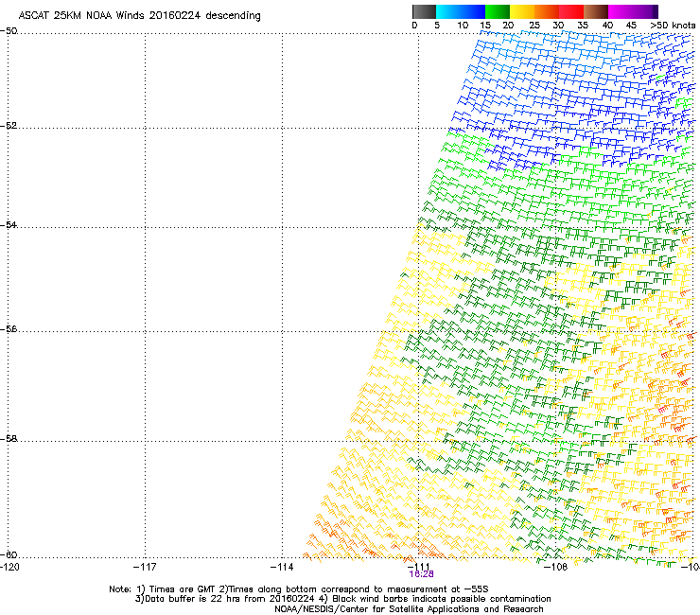Click the cyan 5-10 knots legend segment

click(448, 11)
